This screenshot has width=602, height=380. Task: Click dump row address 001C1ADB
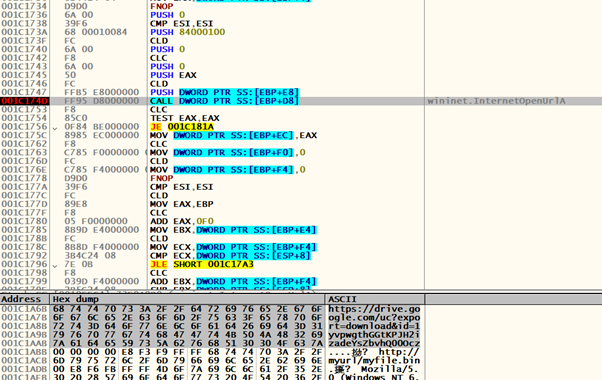click(24, 369)
